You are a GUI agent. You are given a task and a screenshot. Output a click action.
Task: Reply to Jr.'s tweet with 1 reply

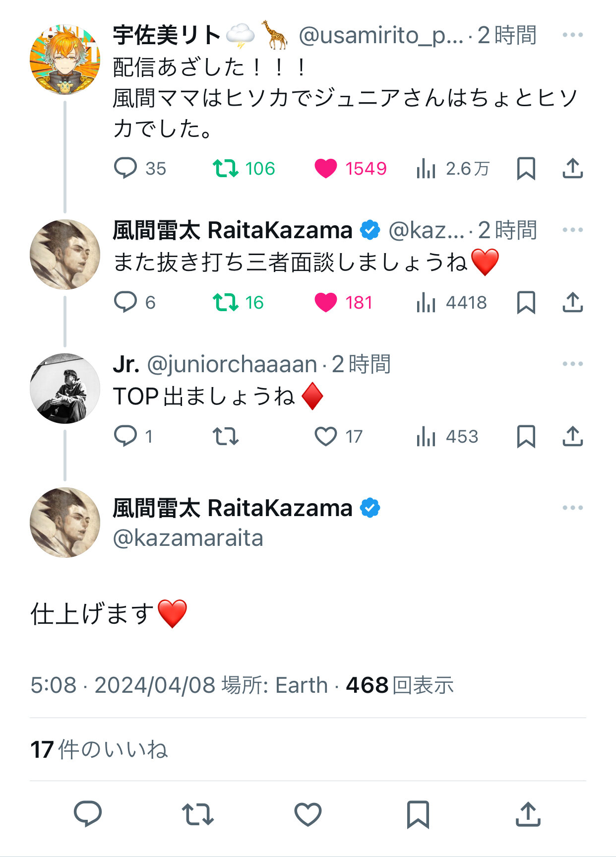[125, 436]
